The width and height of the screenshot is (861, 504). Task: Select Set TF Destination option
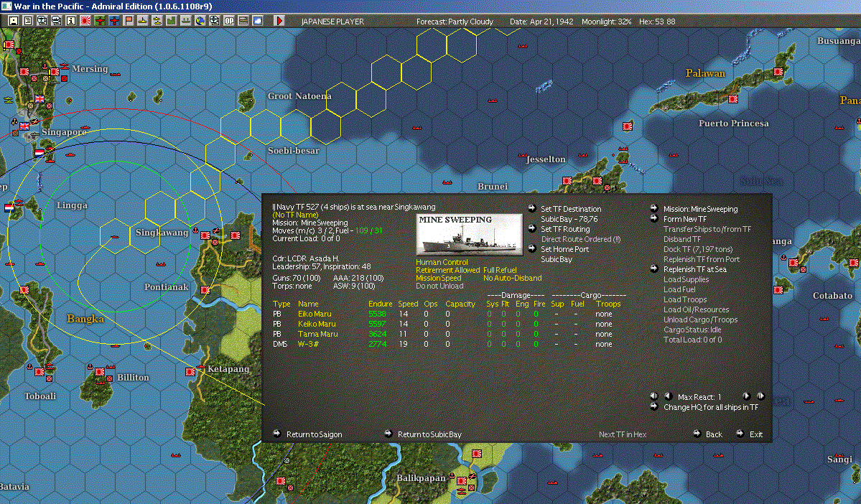pos(571,209)
